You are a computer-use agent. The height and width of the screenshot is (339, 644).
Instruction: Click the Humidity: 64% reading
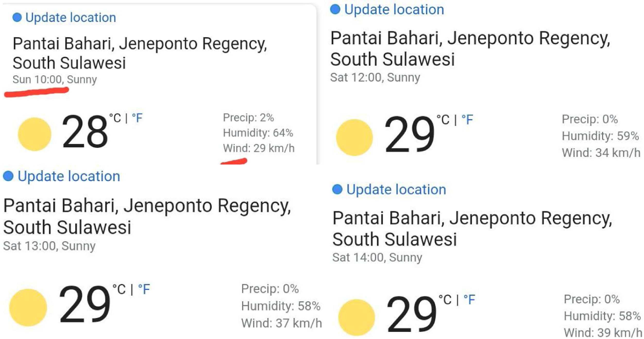pyautogui.click(x=258, y=133)
